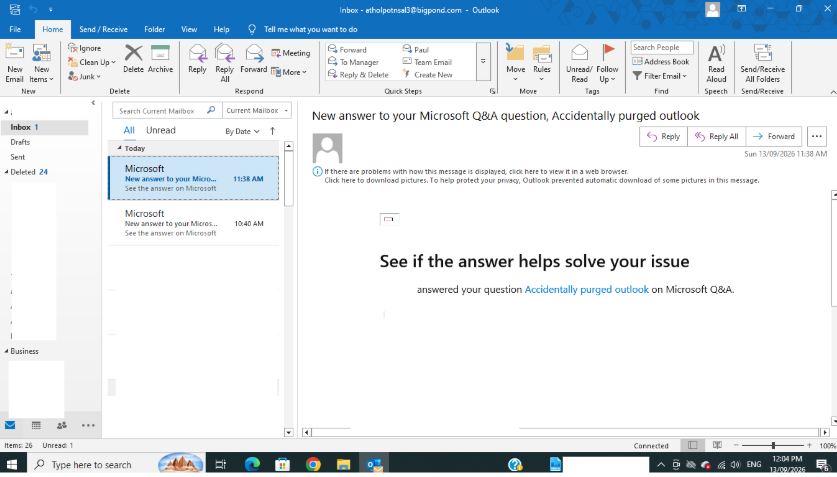Reply with a Meeting
The height and width of the screenshot is (477, 837).
(x=290, y=53)
